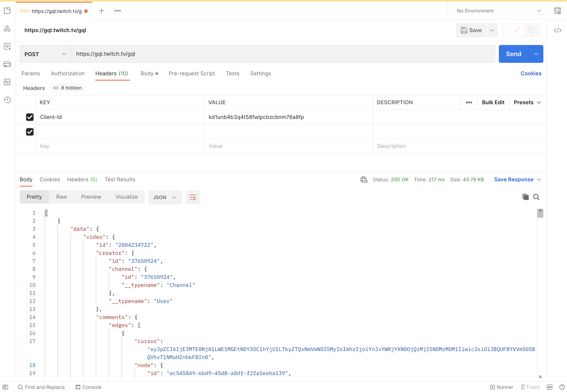Screen dimensions: 567x392
Task: Expand the Save options dropdown arrow
Action: pos(492,30)
